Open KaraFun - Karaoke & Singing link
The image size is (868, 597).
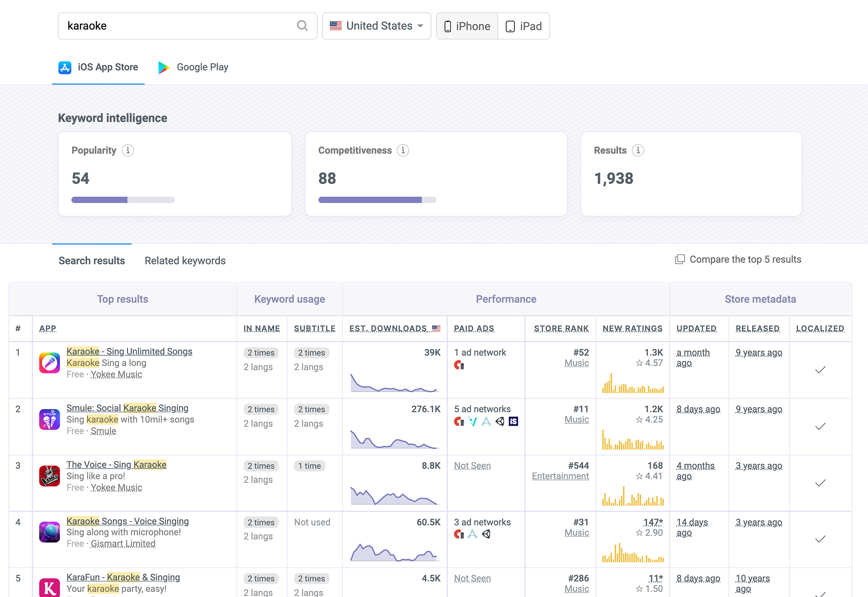(x=123, y=577)
